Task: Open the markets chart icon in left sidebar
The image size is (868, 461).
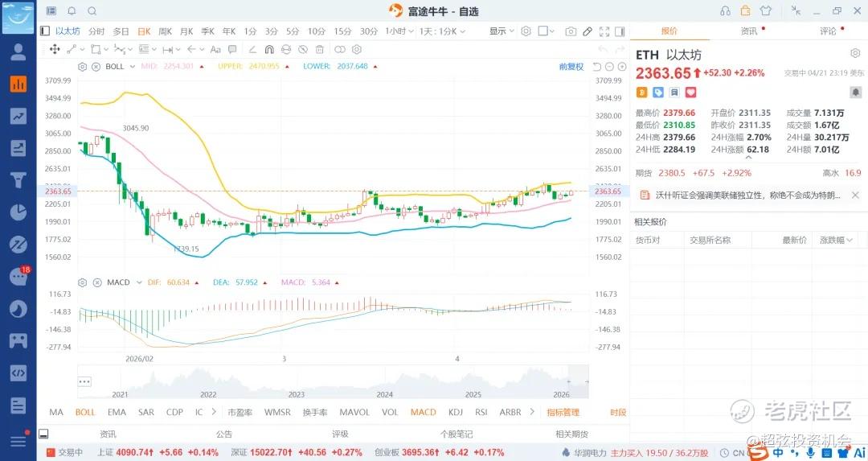Action: 18,84
